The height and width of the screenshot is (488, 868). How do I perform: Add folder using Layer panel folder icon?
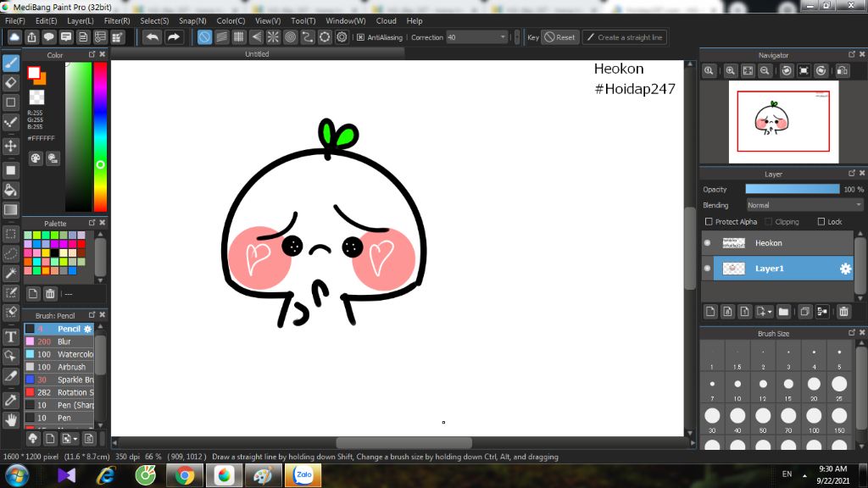[783, 312]
